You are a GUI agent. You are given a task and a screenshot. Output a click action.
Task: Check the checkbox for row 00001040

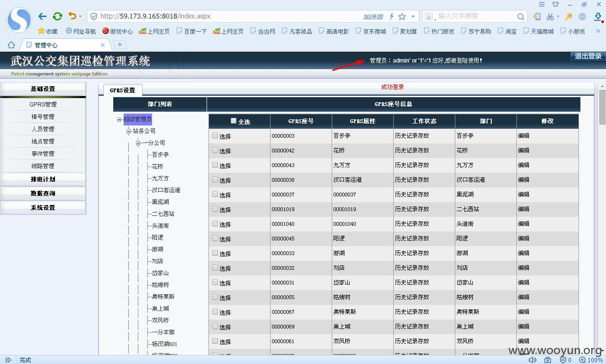coord(215,223)
